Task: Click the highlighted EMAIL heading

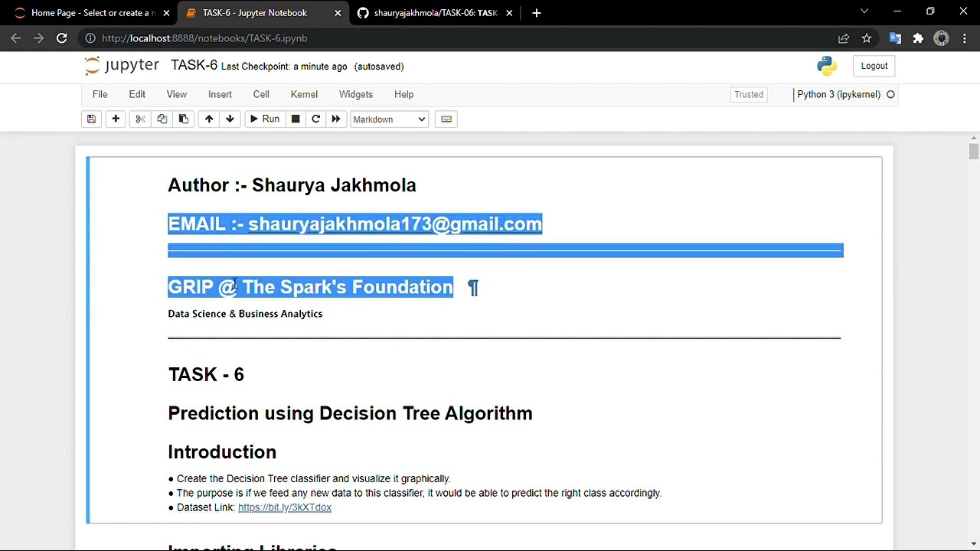Action: point(354,224)
